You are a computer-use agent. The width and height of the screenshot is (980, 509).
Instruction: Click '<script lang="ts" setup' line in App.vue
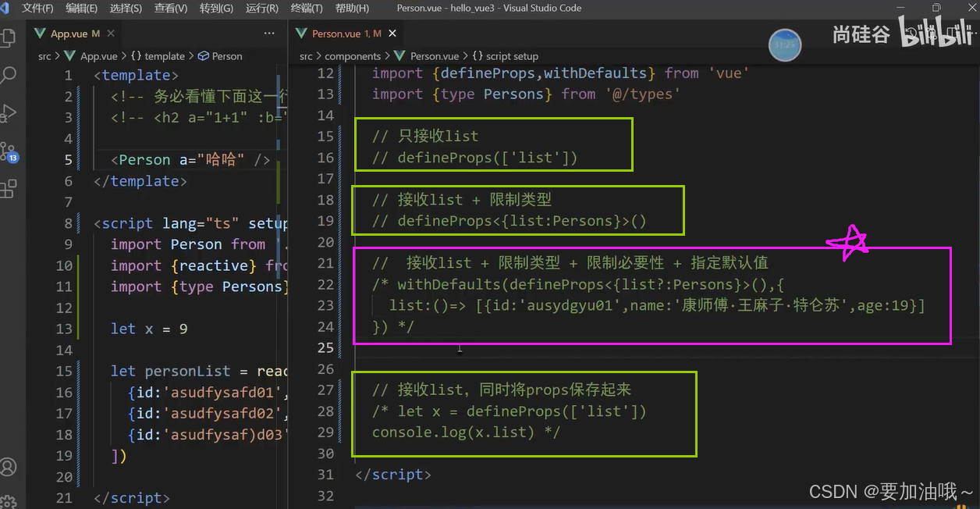click(190, 223)
